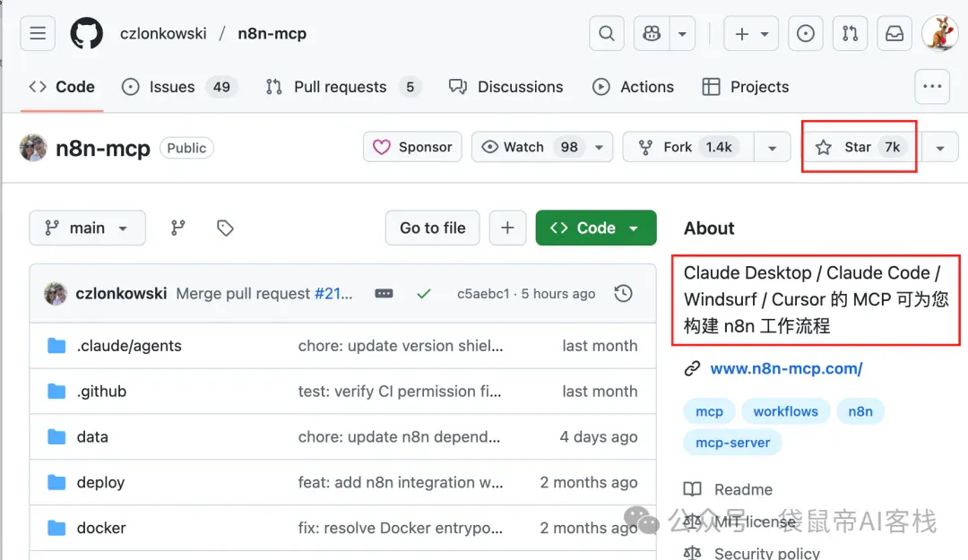Viewport: 968px width, 560px height.
Task: Open the user profile avatar menu
Action: [939, 33]
